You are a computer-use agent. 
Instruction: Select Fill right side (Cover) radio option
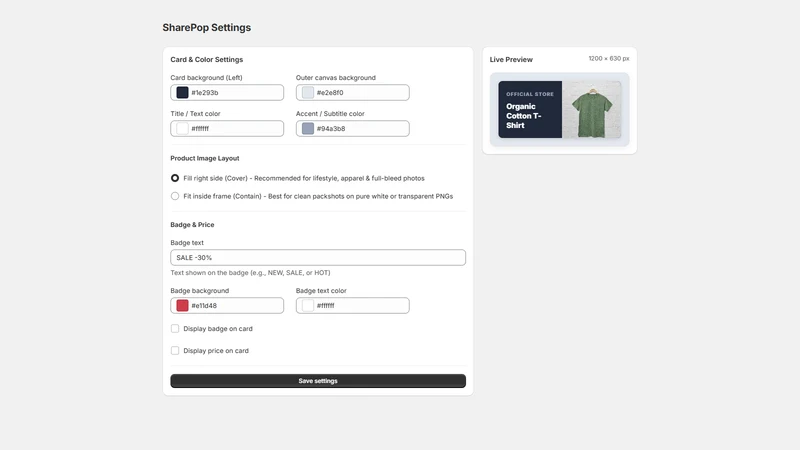[175, 178]
